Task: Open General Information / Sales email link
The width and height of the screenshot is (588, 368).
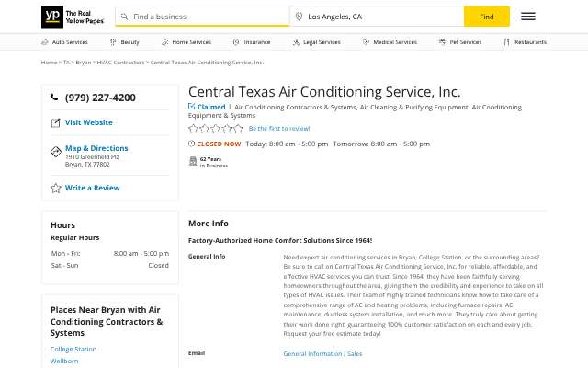Action: coord(322,353)
